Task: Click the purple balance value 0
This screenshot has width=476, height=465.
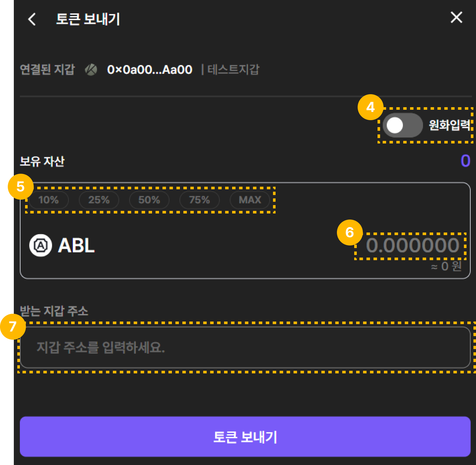Action: (465, 161)
